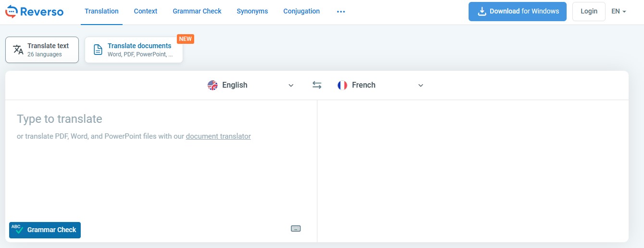Click the blue Grammar Check button
This screenshot has width=644, height=248.
click(45, 230)
